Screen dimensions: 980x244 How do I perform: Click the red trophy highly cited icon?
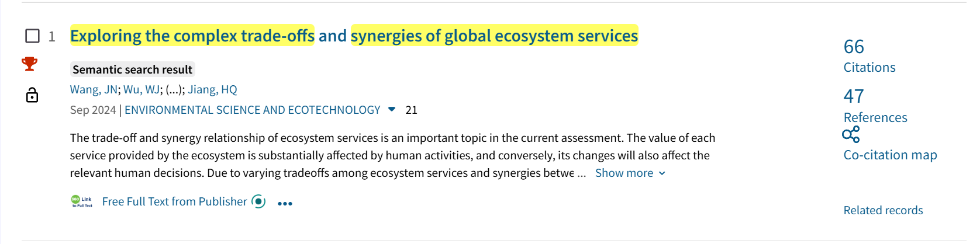30,64
